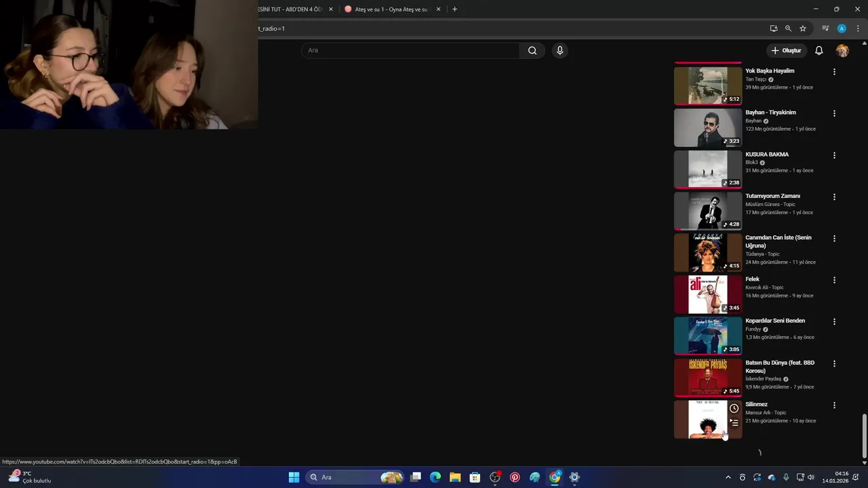Show hidden system tray icons
Viewport: 868px width, 488px height.
[x=728, y=477]
